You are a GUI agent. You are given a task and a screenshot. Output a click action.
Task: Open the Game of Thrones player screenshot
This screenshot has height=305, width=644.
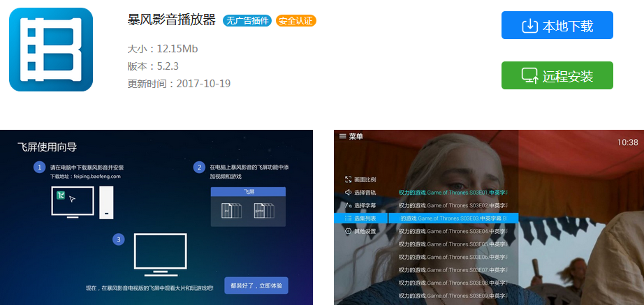coord(489,218)
